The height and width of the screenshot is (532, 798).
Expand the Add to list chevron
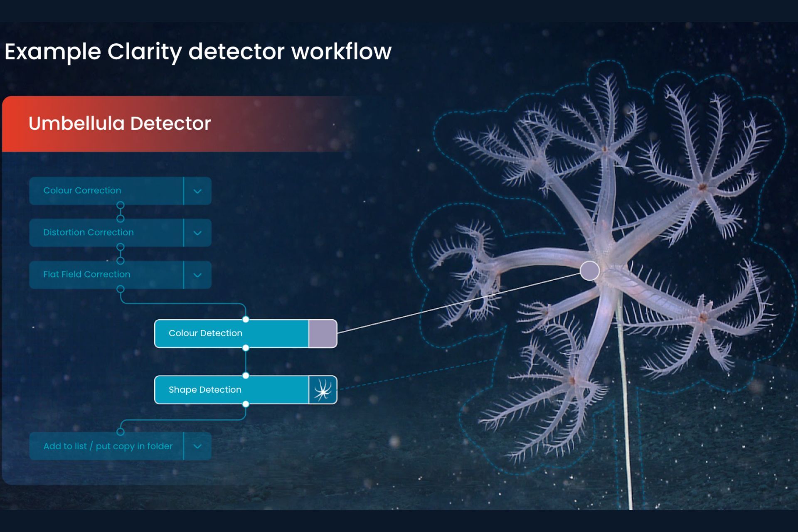(x=197, y=446)
